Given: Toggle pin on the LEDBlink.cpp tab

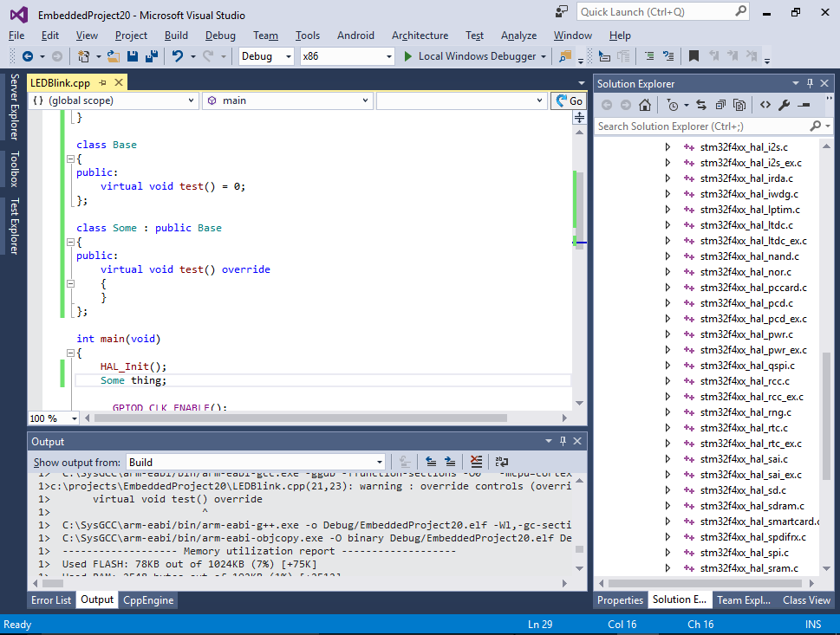Looking at the screenshot, I should coord(103,82).
